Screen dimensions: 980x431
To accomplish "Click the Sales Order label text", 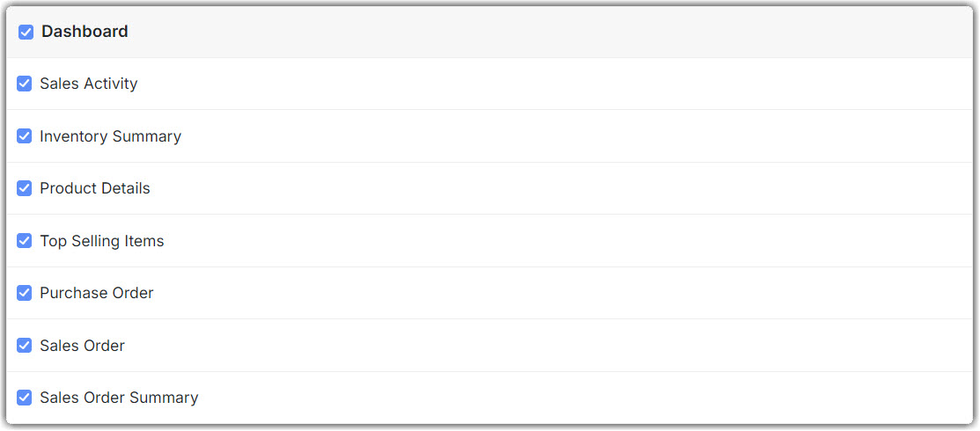I will tap(82, 346).
